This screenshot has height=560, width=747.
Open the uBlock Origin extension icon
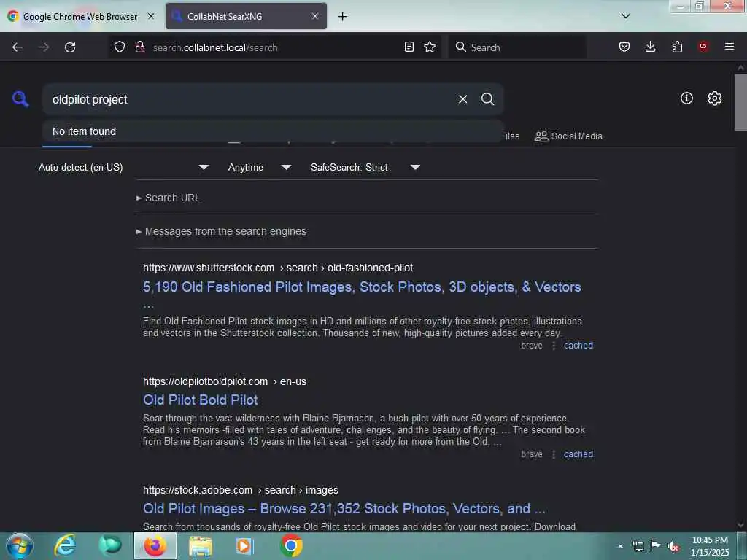tap(703, 47)
